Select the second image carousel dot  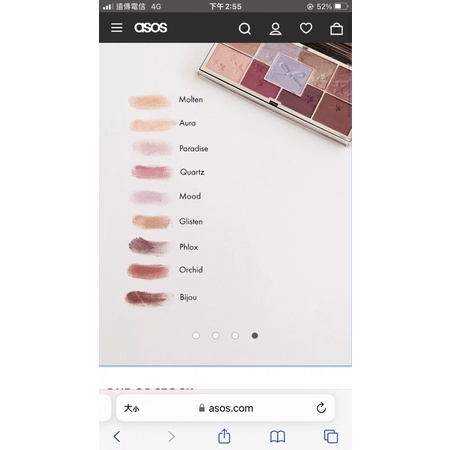[x=216, y=336]
